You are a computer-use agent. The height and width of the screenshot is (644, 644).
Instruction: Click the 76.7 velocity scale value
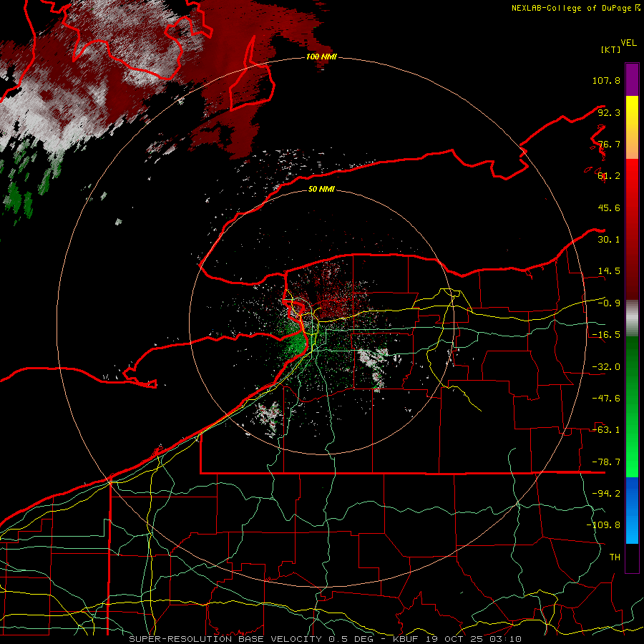(609, 144)
